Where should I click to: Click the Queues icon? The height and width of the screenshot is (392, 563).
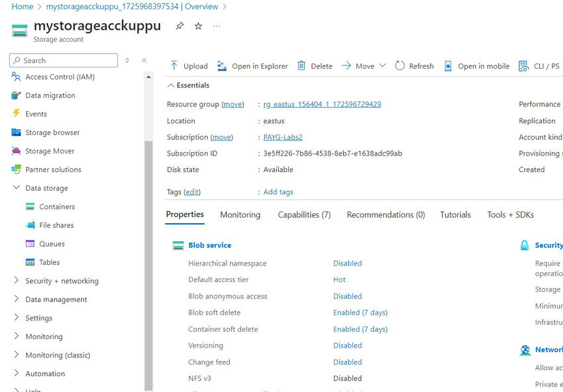tap(30, 244)
